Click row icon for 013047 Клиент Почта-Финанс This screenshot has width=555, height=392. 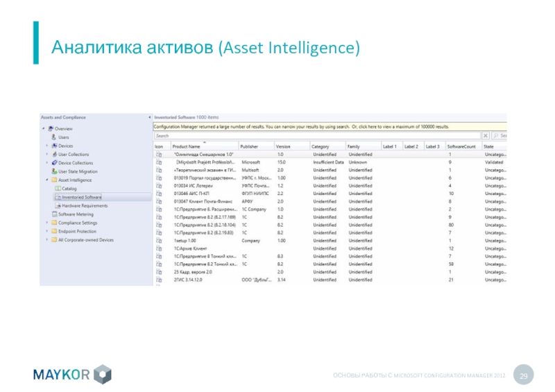(x=160, y=201)
